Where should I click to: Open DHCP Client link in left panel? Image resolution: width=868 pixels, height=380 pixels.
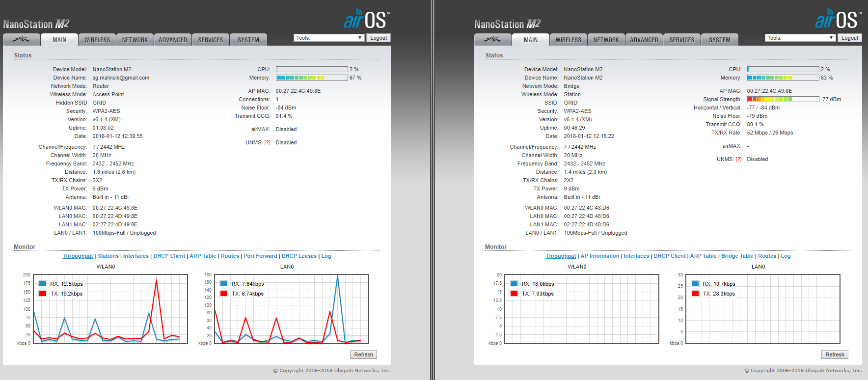(x=169, y=256)
